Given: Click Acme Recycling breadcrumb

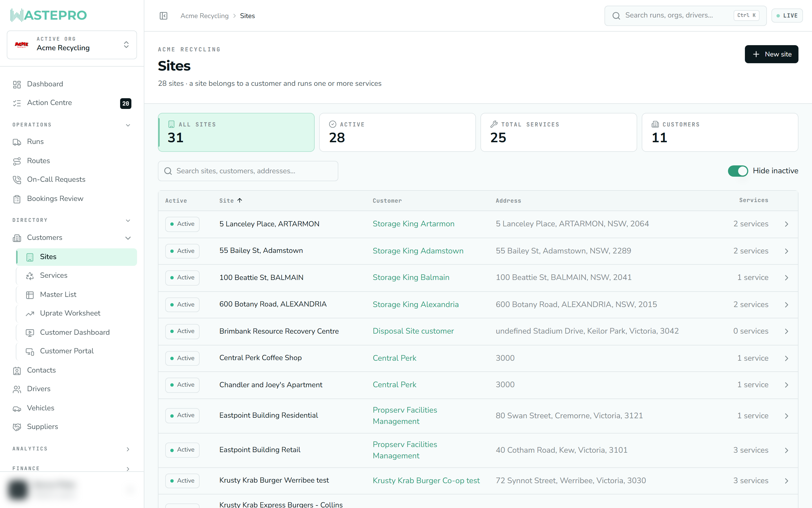Looking at the screenshot, I should 204,16.
